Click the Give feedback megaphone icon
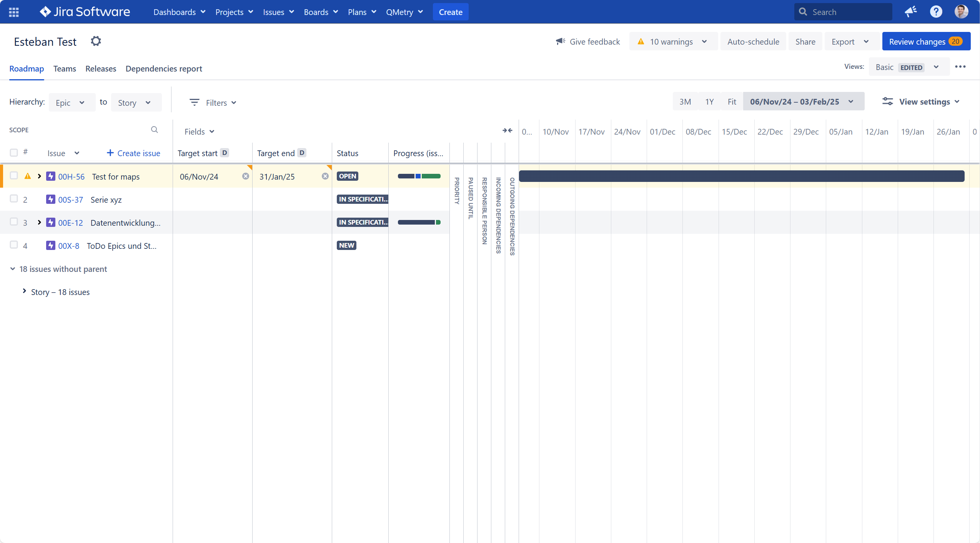This screenshot has height=543, width=980. (561, 41)
